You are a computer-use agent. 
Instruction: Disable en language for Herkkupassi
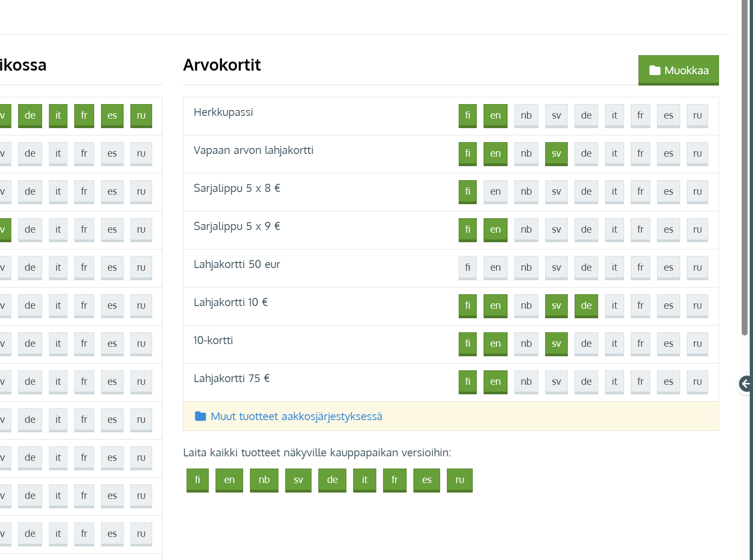[495, 116]
